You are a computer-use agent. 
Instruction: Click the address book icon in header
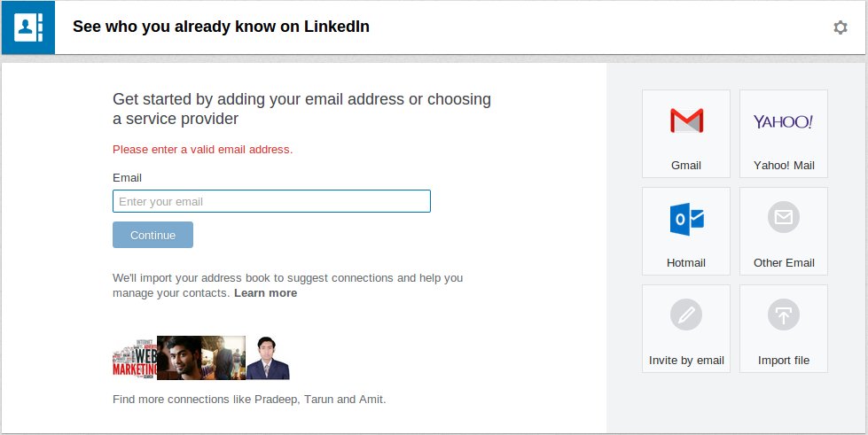pos(28,27)
